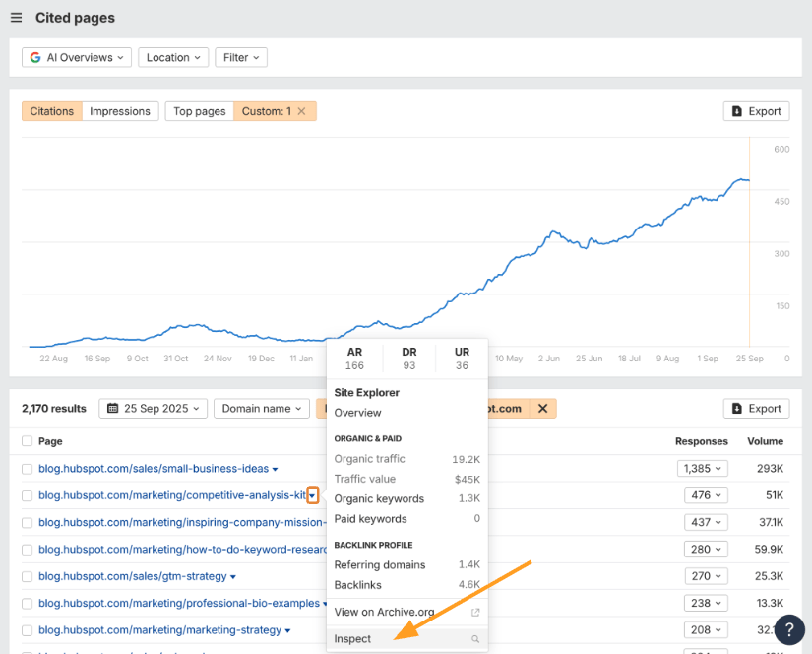Switch to the Impressions tab
812x654 pixels.
(120, 111)
